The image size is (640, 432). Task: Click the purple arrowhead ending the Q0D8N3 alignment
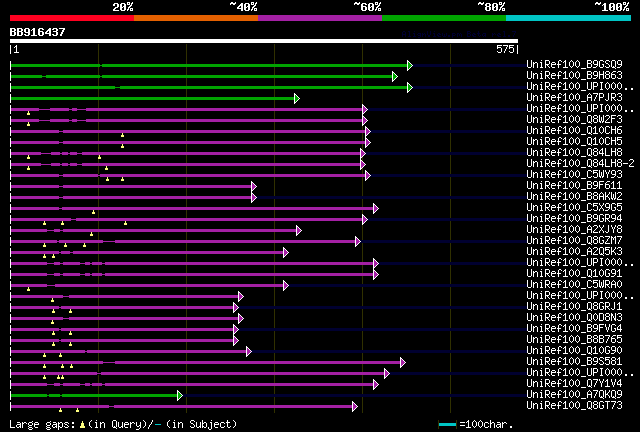click(241, 318)
